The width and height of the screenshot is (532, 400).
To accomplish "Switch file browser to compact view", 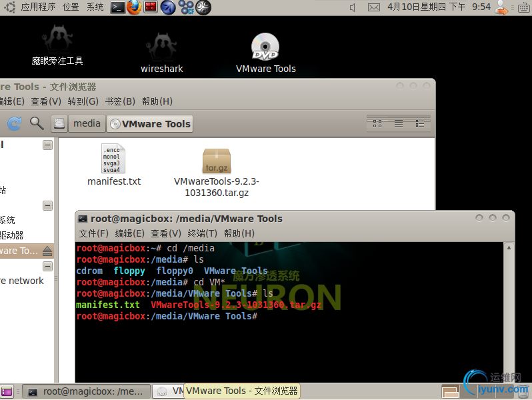I will click(x=420, y=123).
